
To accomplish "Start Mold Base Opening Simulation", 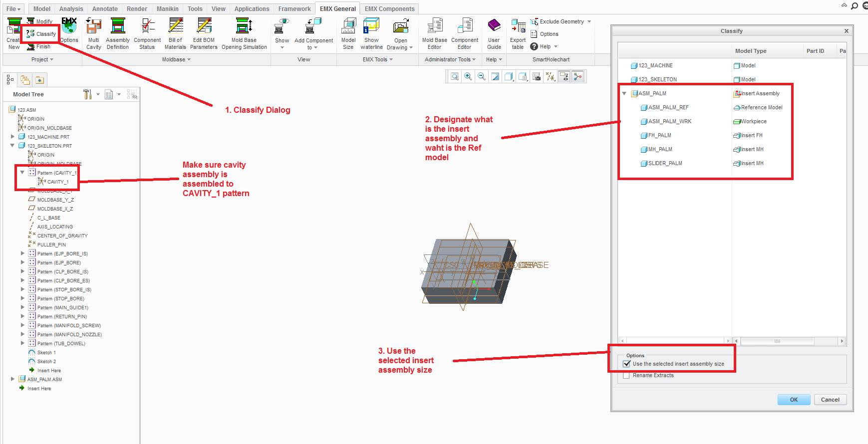I will [x=244, y=34].
